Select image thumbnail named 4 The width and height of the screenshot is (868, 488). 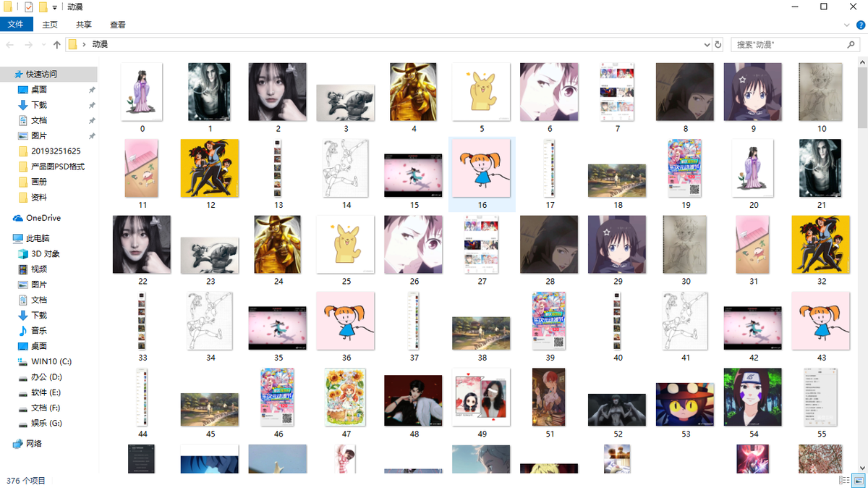click(414, 92)
